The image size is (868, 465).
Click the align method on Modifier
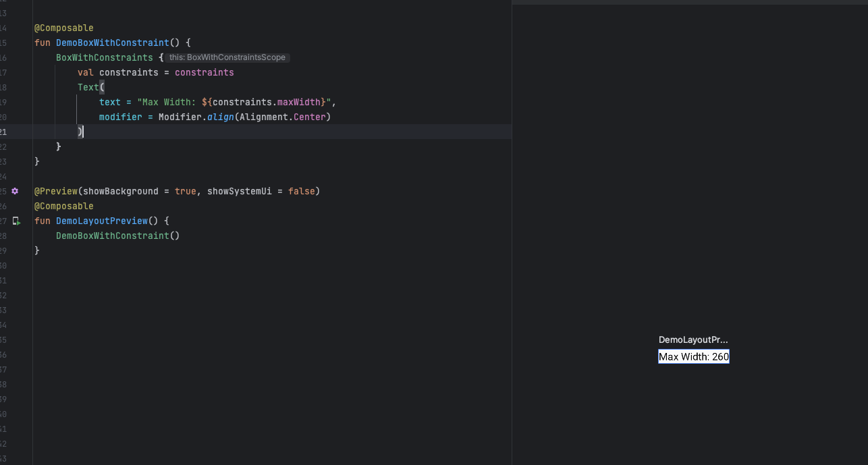(220, 117)
